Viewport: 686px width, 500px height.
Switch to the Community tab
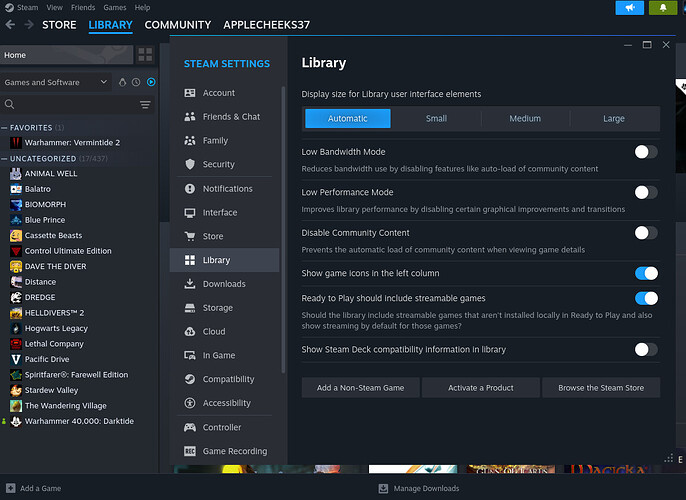pos(177,25)
